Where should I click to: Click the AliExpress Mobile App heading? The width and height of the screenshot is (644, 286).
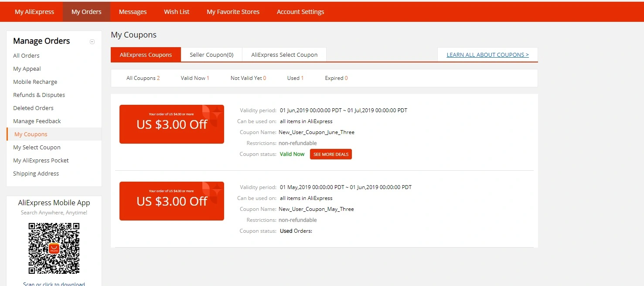coord(54,203)
